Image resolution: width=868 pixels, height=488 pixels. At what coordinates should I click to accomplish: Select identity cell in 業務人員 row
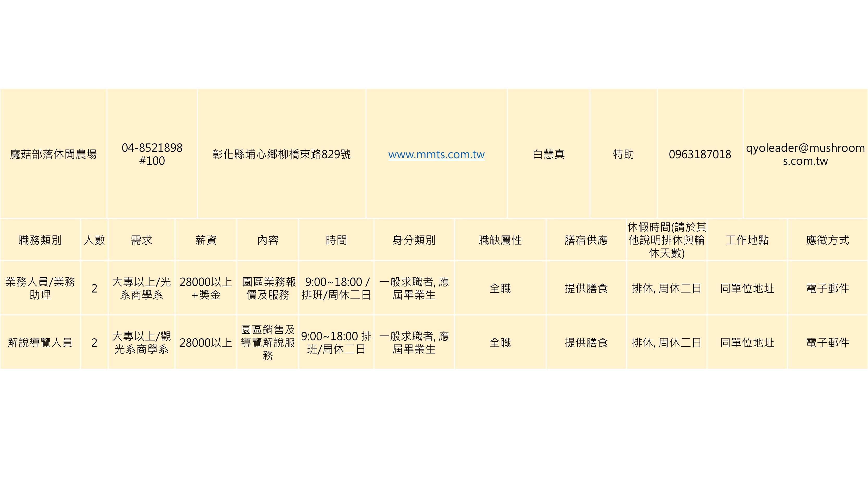(x=414, y=288)
